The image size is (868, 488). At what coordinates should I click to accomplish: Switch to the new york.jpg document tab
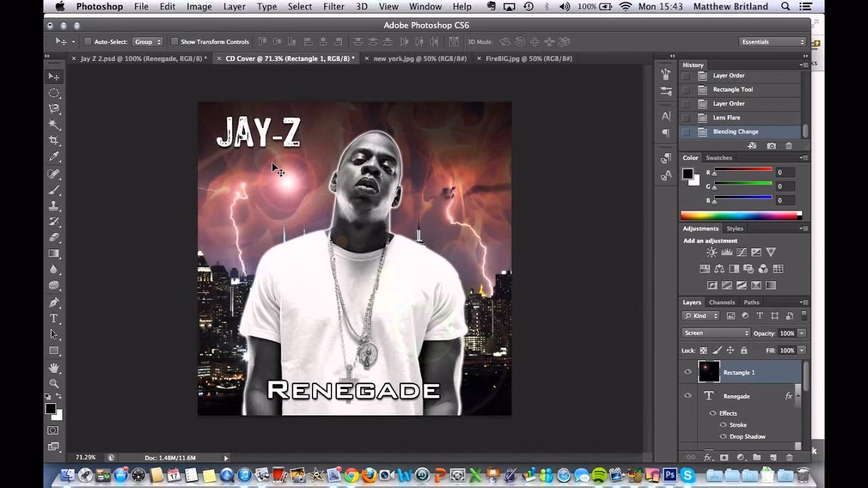tap(420, 59)
